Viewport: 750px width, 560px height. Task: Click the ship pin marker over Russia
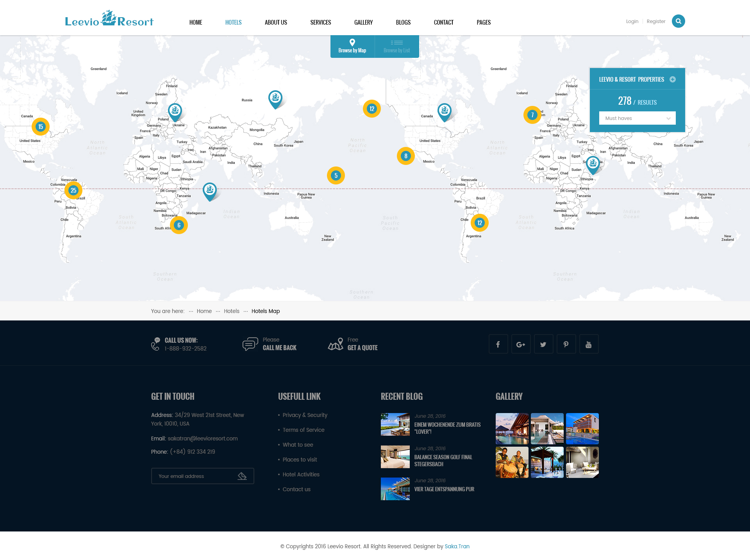[275, 98]
